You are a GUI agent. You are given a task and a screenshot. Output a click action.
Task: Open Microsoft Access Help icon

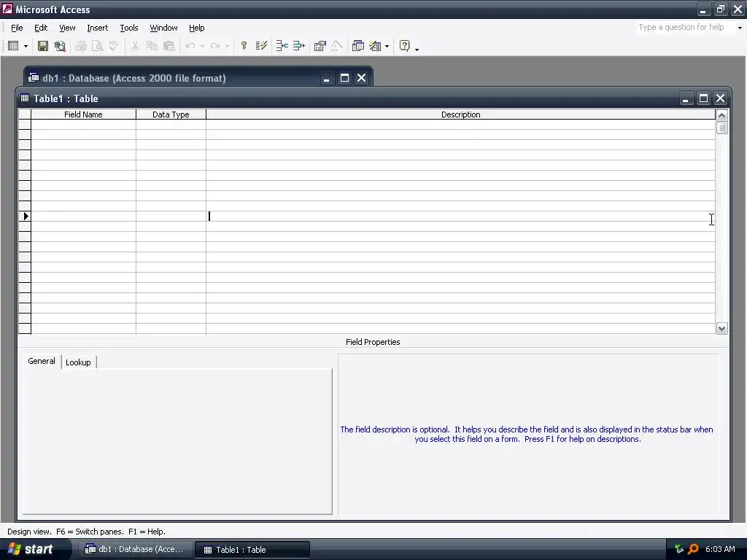(x=404, y=46)
